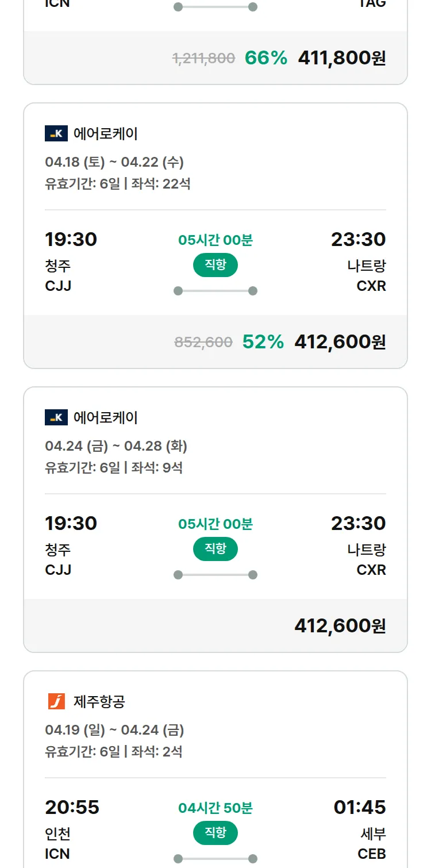Select the 412,600원 price with 52% discount

[340, 342]
